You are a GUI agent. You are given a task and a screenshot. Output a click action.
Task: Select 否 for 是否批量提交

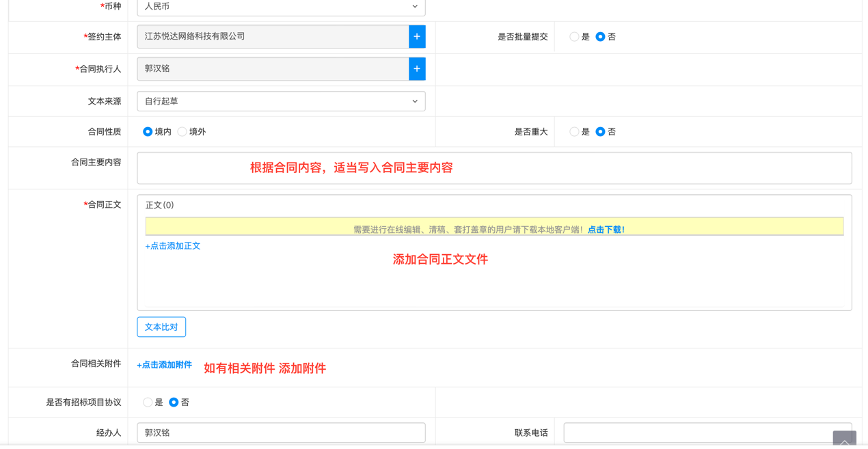599,37
